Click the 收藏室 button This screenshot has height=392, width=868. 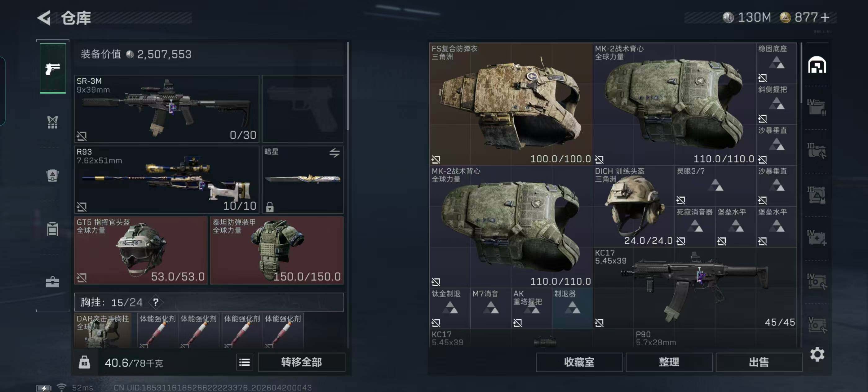point(579,362)
